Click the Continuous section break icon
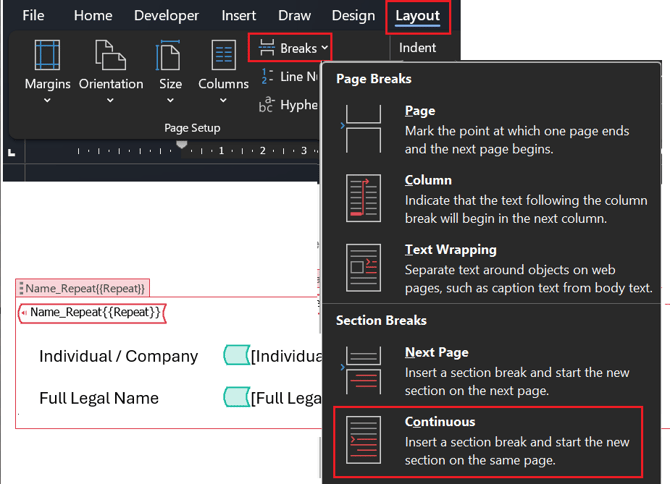 coord(363,439)
